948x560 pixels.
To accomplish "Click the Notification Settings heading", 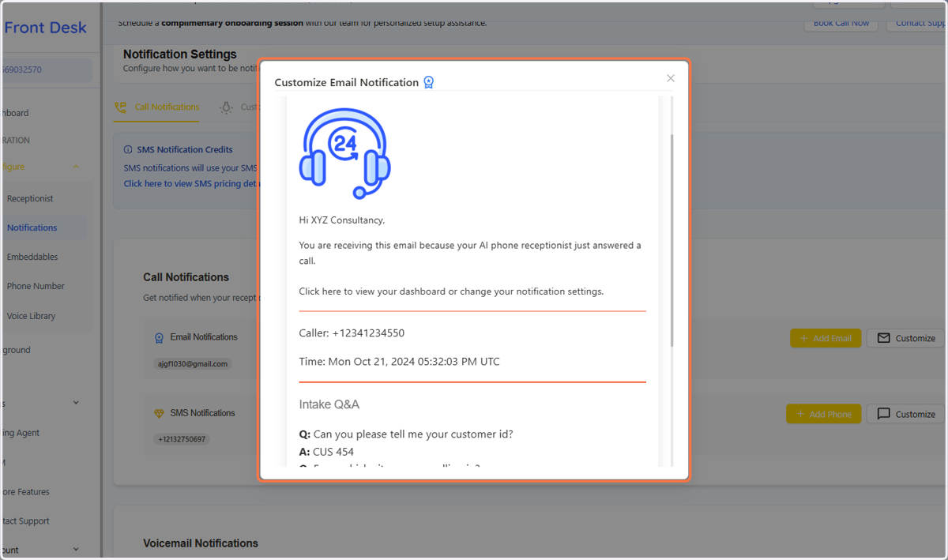I will pyautogui.click(x=180, y=54).
